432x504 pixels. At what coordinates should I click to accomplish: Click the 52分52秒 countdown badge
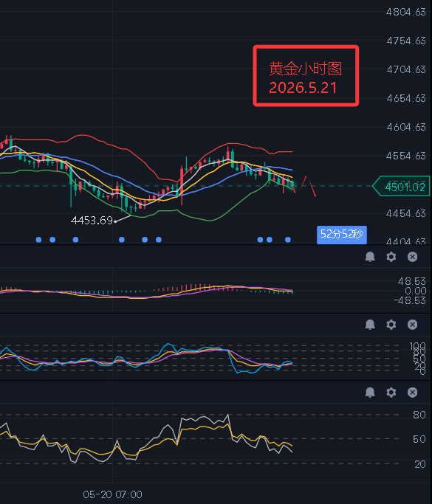[342, 235]
